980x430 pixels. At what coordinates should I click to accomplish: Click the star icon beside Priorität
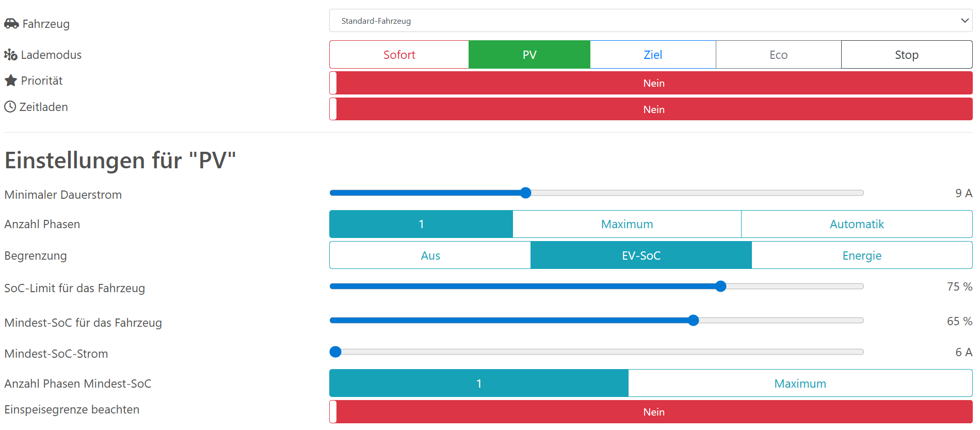tap(11, 81)
